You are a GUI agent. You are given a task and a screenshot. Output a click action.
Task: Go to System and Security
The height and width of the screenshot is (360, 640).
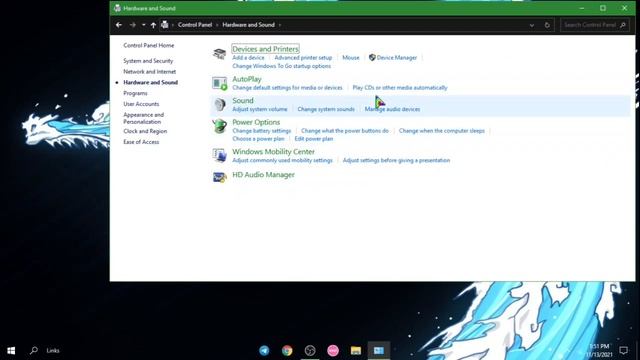[x=148, y=61]
